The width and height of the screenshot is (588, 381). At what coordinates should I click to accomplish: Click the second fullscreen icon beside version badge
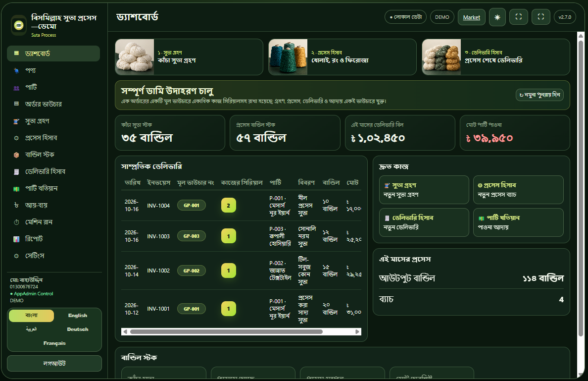click(x=541, y=17)
